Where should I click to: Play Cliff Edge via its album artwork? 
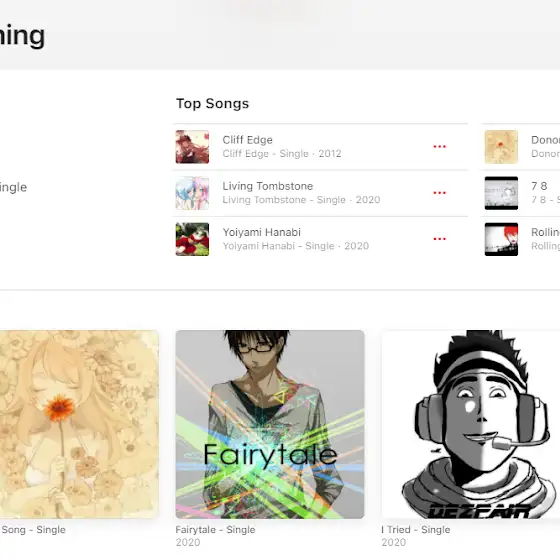coord(192,147)
